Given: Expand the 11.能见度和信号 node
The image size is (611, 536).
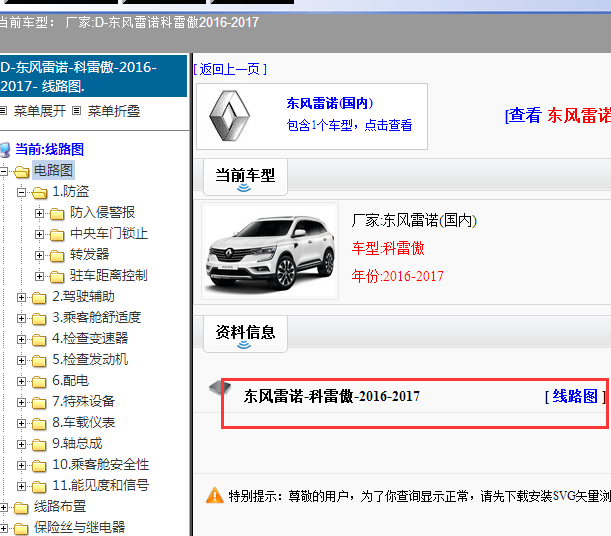Looking at the screenshot, I should pos(21,487).
